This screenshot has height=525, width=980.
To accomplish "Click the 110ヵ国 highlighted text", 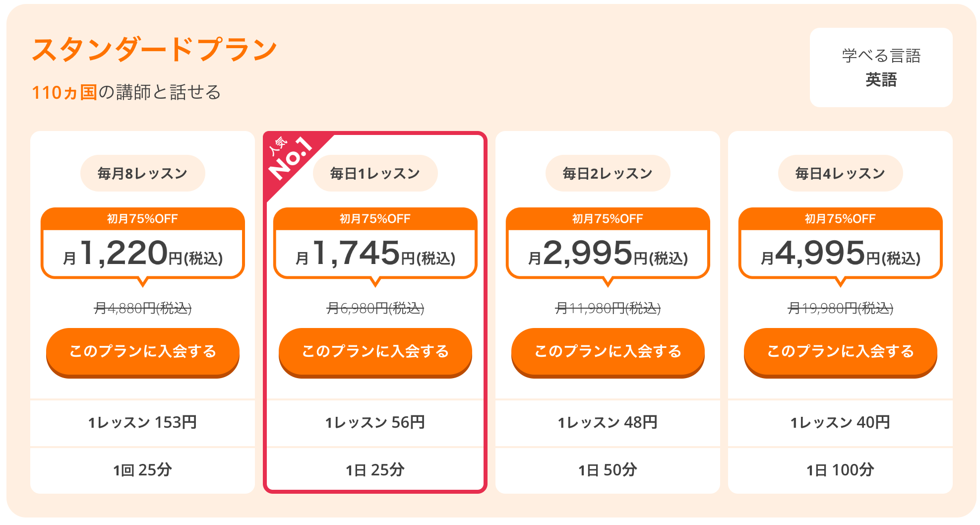I will [64, 92].
